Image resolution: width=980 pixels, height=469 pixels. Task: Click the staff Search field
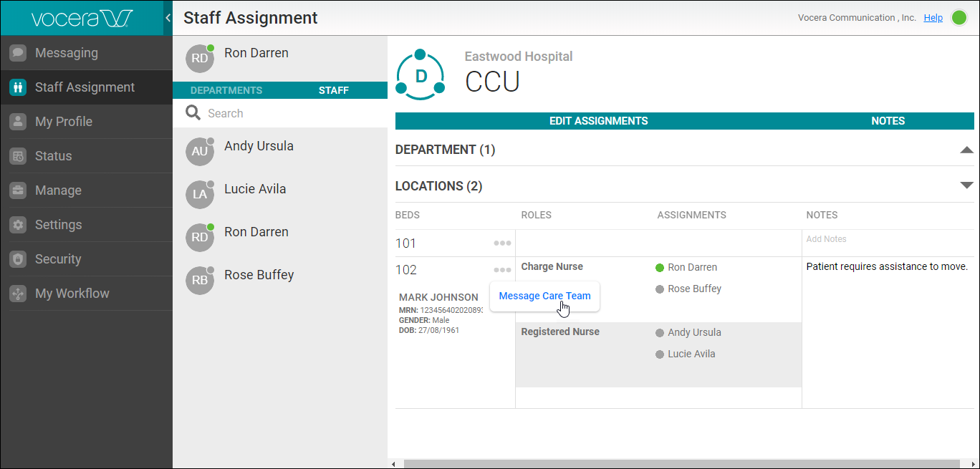287,113
